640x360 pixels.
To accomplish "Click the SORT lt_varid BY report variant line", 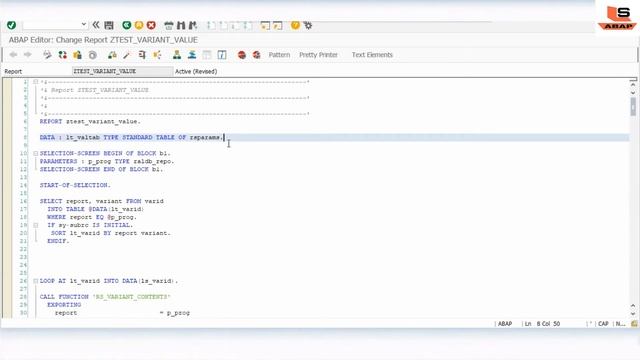I will click(111, 233).
